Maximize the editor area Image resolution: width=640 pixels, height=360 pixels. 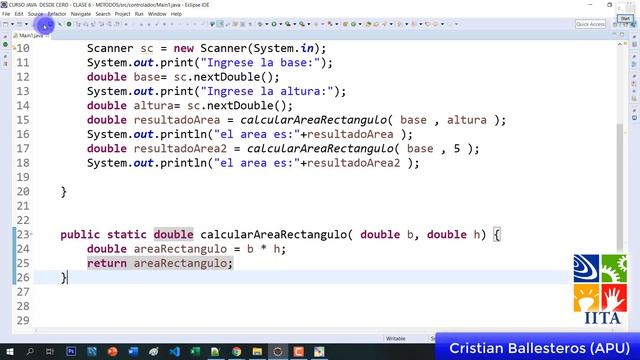(x=622, y=34)
